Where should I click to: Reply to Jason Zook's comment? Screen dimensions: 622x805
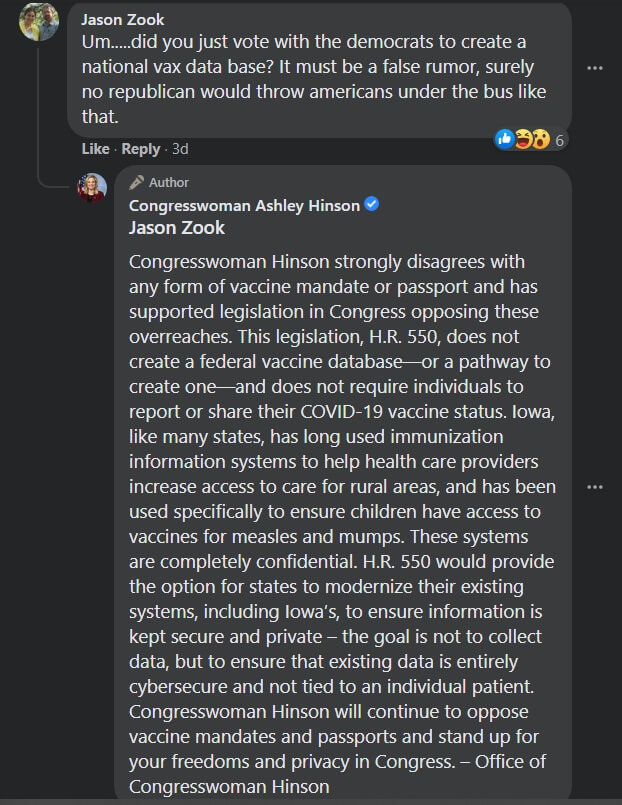(x=141, y=149)
